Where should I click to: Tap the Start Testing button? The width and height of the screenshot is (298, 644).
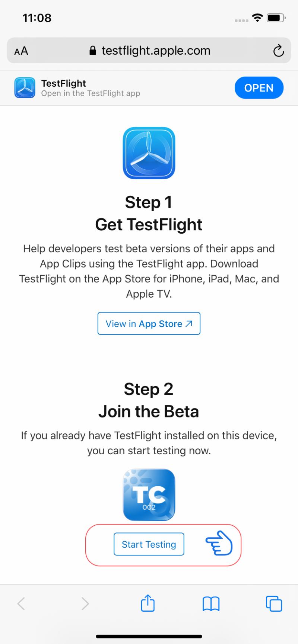(x=149, y=544)
